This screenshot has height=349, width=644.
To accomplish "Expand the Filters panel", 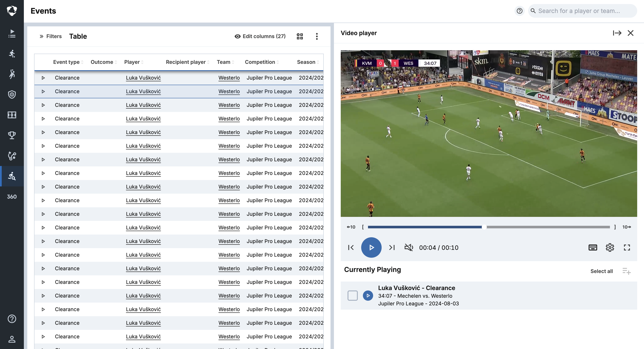I will pyautogui.click(x=51, y=36).
